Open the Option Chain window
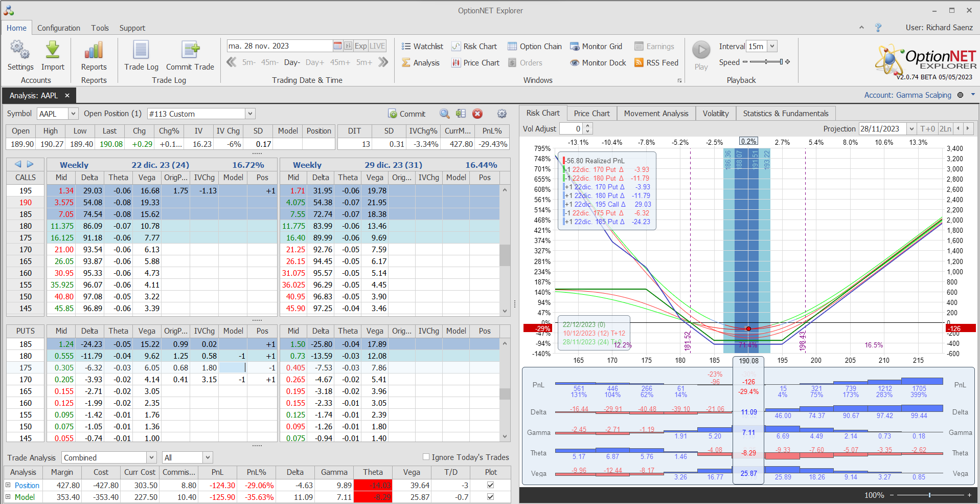980x504 pixels. (535, 47)
